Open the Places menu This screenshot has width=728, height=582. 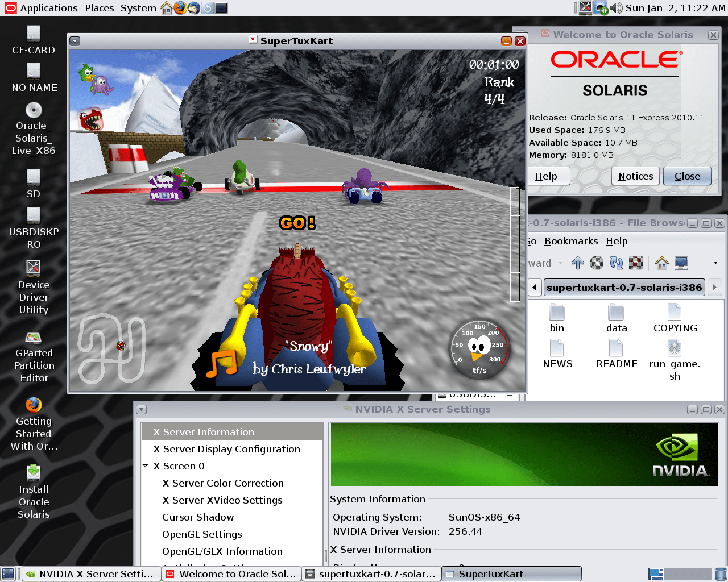100,8
